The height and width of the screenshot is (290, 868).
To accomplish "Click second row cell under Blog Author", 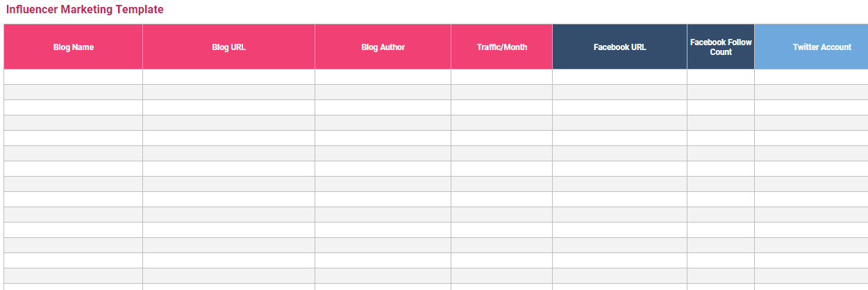I will pyautogui.click(x=383, y=92).
